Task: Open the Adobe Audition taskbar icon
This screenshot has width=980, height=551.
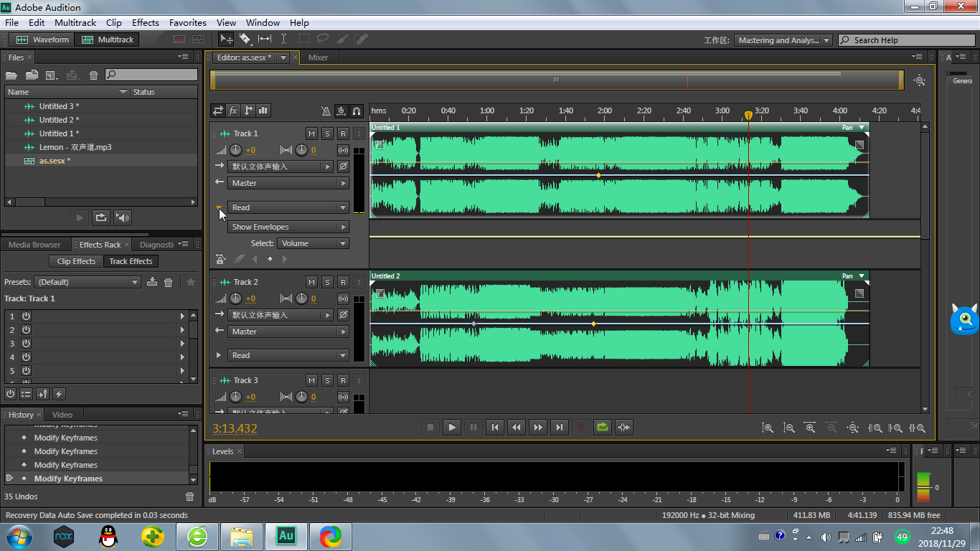Action: click(286, 536)
